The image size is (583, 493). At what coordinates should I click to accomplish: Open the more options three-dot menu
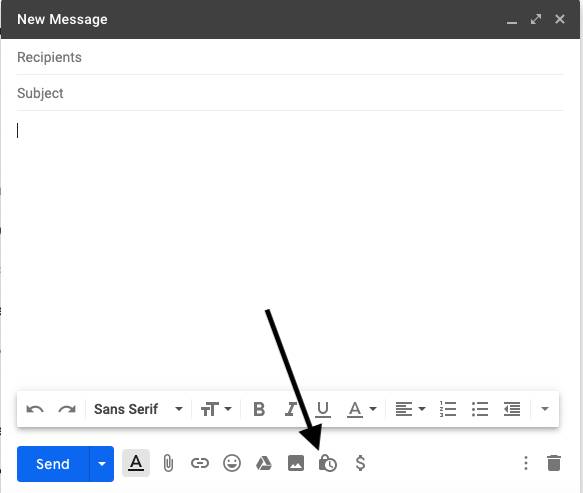tap(526, 463)
